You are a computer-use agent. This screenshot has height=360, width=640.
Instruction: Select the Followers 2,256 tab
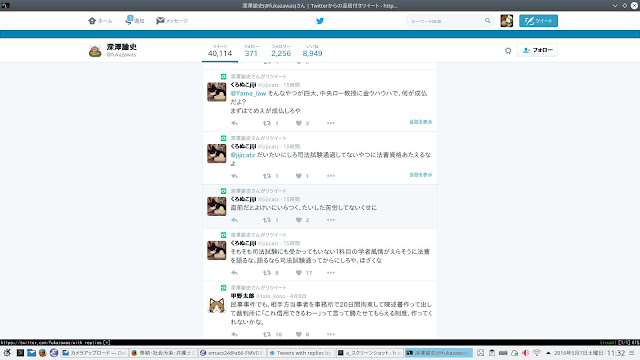click(x=281, y=51)
